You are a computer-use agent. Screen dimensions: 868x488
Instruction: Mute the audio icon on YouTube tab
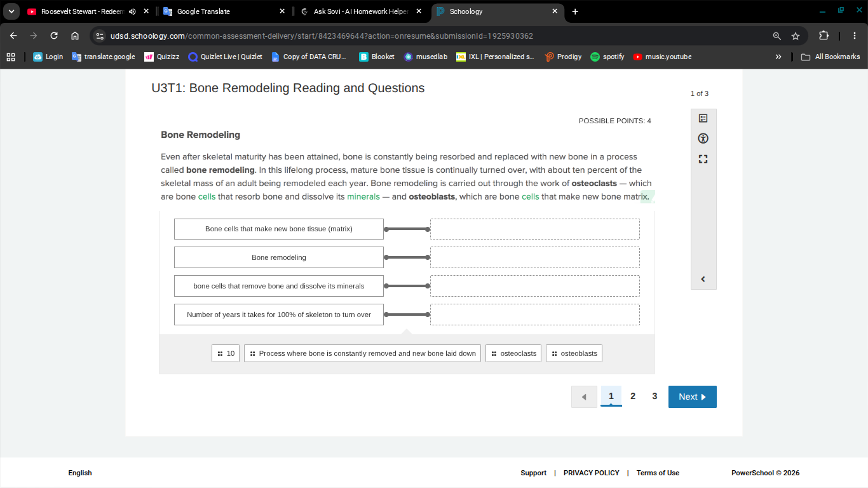[132, 11]
